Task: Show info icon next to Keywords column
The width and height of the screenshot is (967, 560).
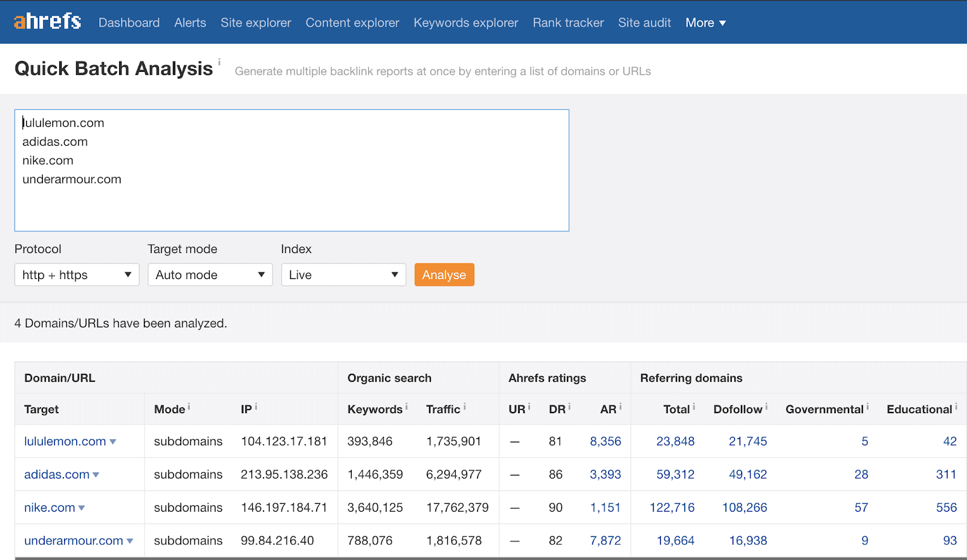Action: (407, 407)
